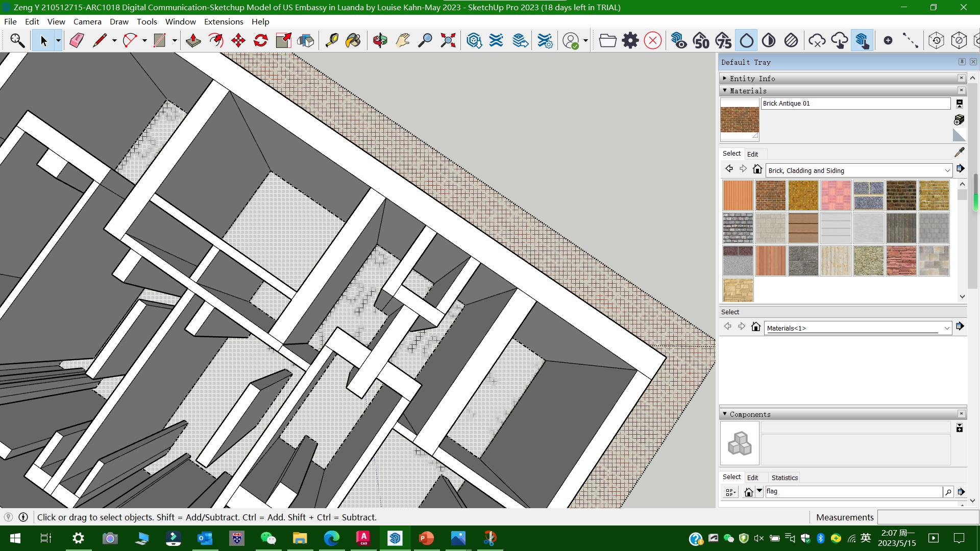The width and height of the screenshot is (980, 551).
Task: Switch to the Statistics tab in Components
Action: coord(784,478)
